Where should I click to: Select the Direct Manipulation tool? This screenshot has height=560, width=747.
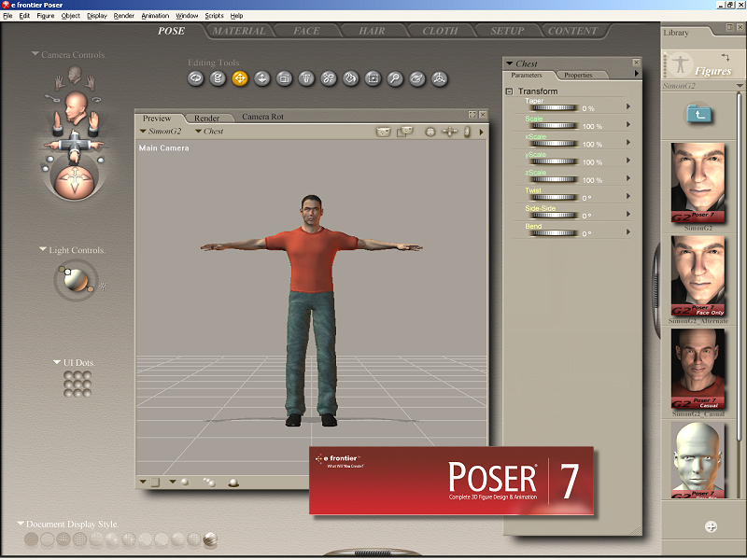point(439,78)
